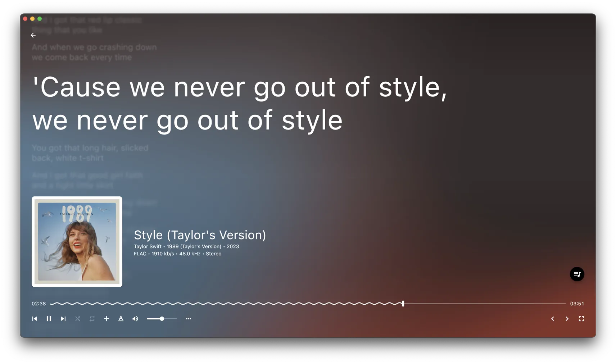Image resolution: width=616 pixels, height=364 pixels.
Task: Skip to the next track
Action: pos(63,319)
